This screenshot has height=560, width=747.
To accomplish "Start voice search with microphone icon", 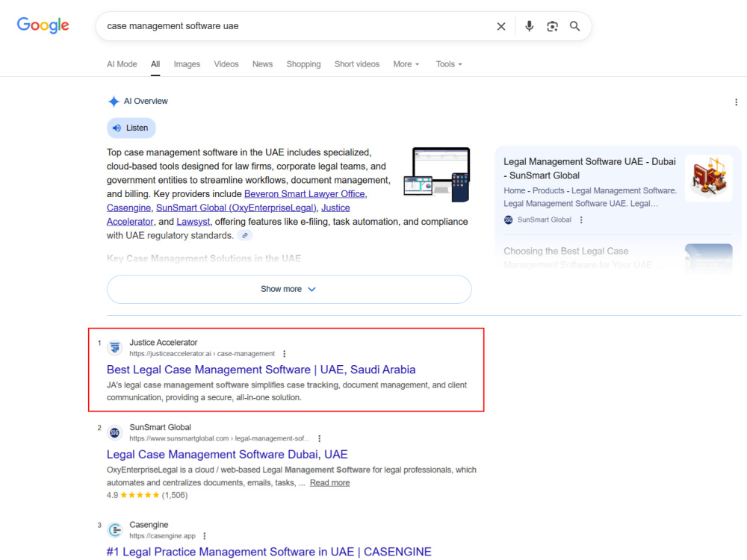I will pos(529,26).
